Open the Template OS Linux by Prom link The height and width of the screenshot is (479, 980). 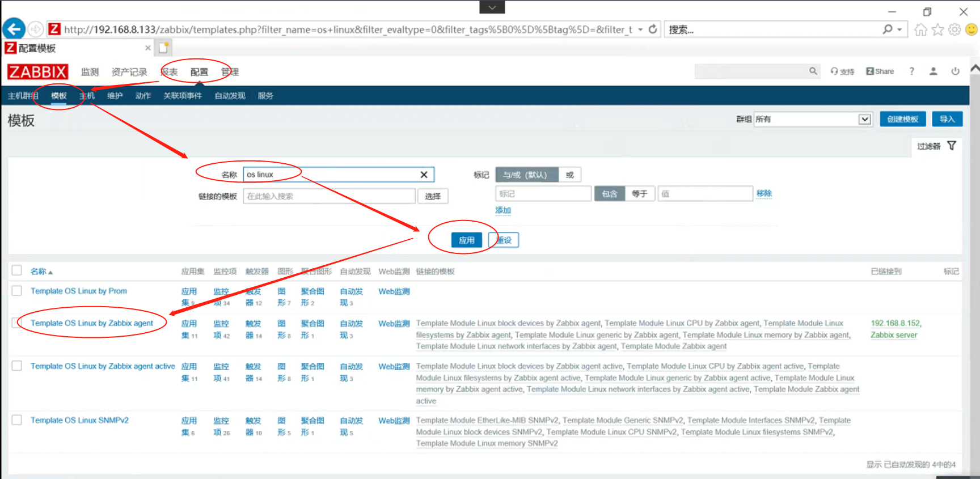[x=79, y=291]
